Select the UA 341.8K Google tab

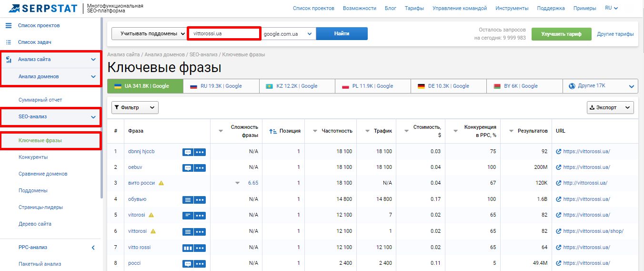pos(145,86)
